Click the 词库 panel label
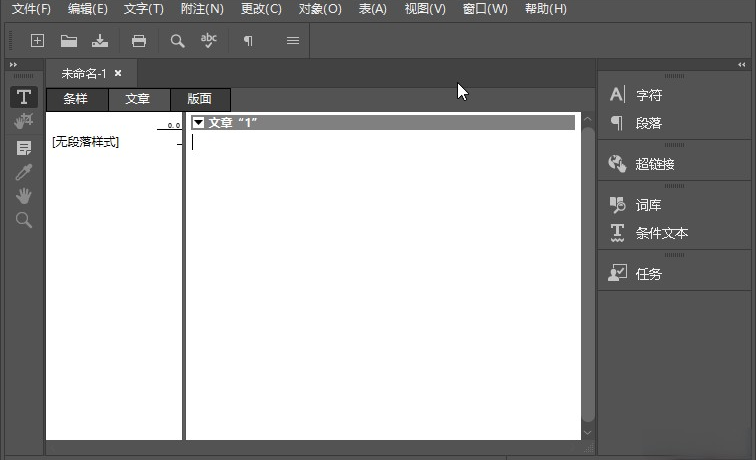756x460 pixels. click(x=648, y=205)
